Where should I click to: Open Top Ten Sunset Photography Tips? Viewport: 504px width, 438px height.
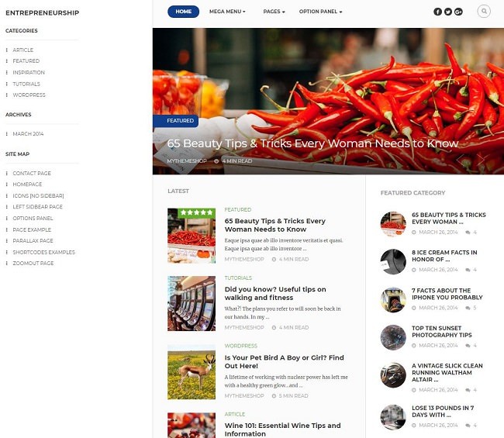[442, 332]
